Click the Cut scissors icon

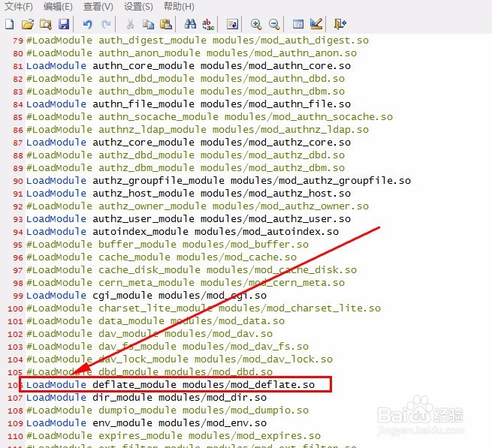(x=130, y=24)
